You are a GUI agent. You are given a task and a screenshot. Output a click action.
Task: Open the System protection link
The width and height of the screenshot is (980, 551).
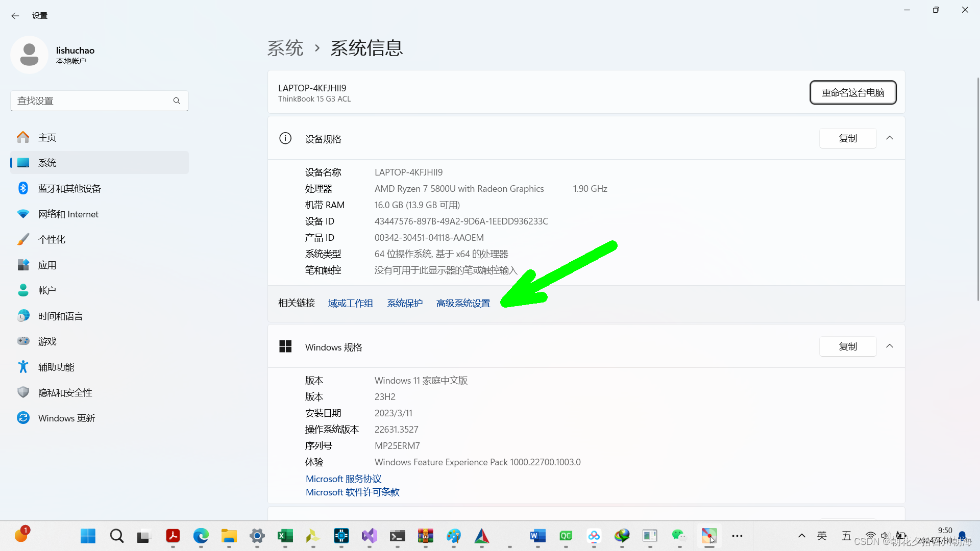[x=404, y=304]
